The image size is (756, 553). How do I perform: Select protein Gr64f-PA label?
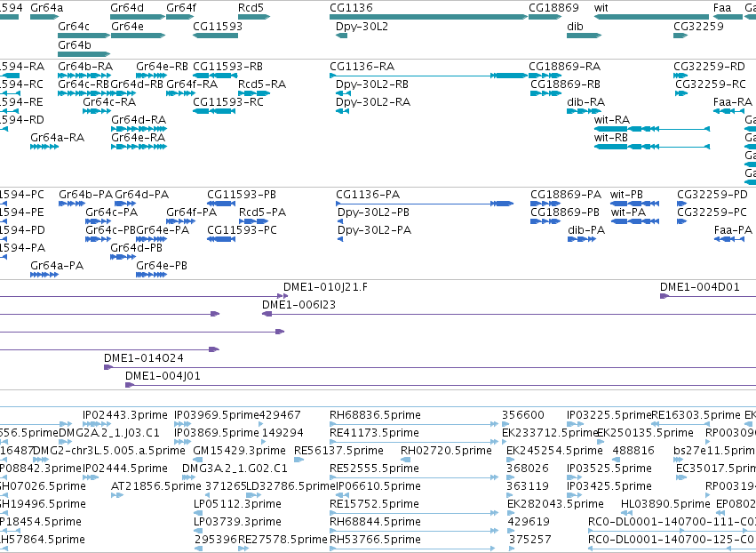pos(191,212)
